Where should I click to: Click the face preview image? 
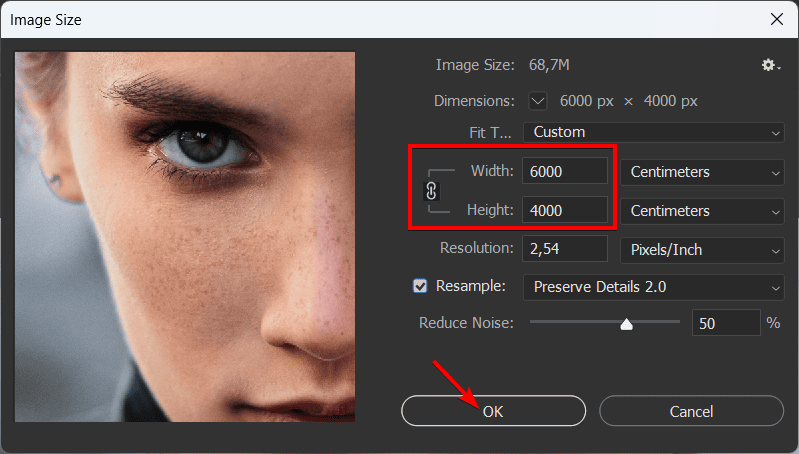[x=185, y=236]
